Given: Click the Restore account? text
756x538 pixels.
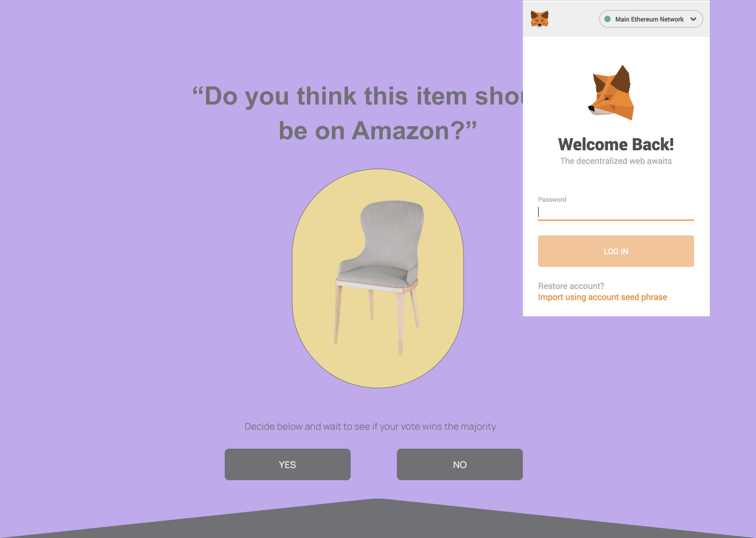Looking at the screenshot, I should click(x=571, y=286).
